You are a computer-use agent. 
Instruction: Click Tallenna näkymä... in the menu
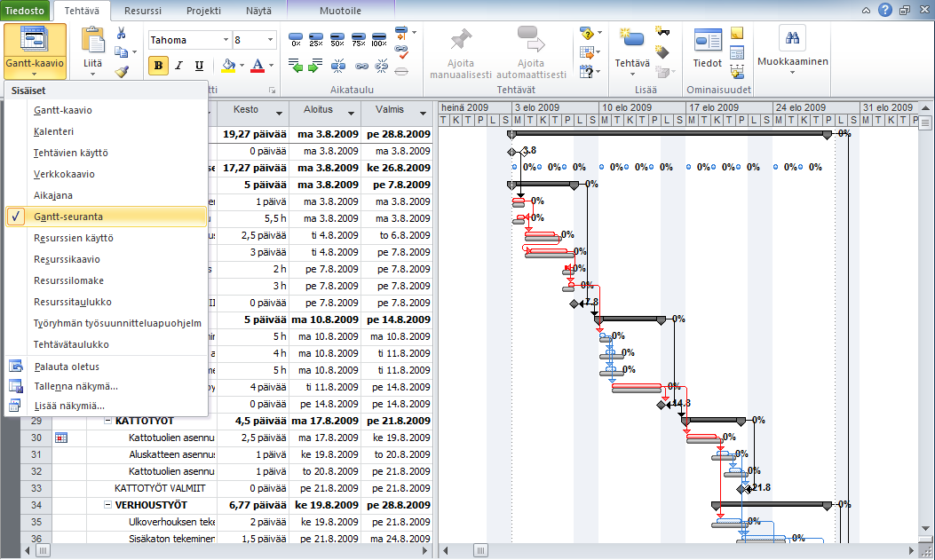107,386
